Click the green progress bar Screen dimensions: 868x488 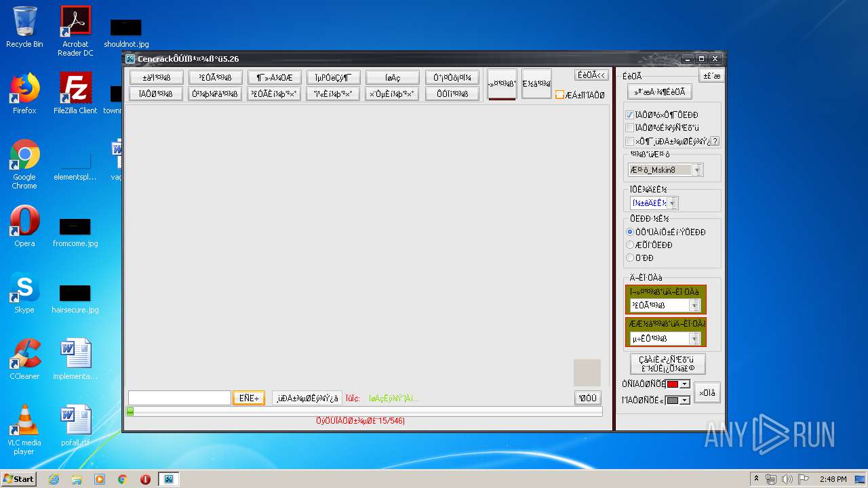click(x=364, y=411)
